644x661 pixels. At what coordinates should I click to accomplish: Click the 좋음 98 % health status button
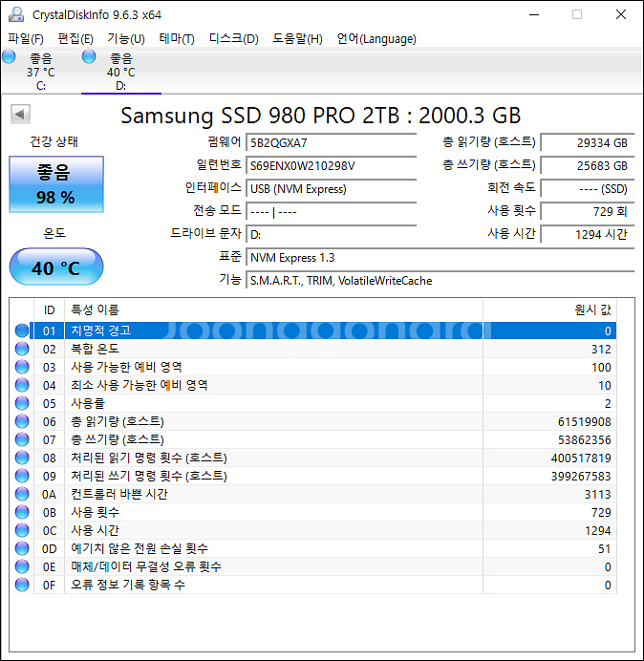(56, 184)
